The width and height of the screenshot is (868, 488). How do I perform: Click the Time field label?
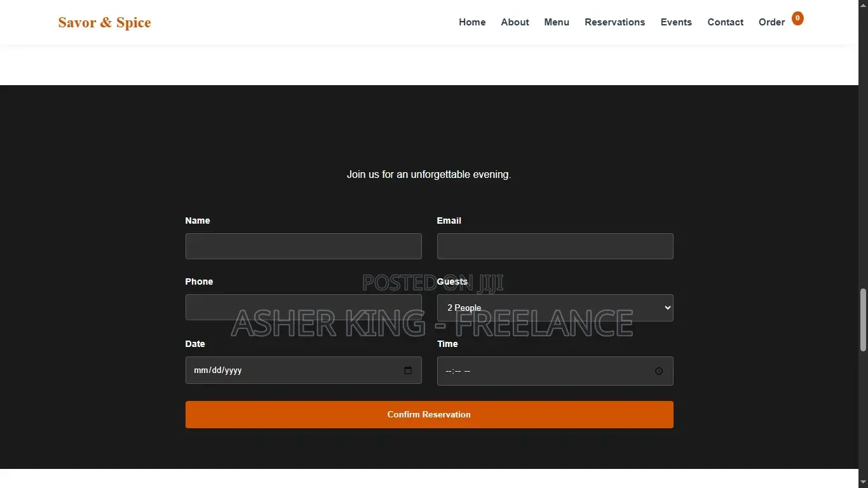click(x=447, y=344)
